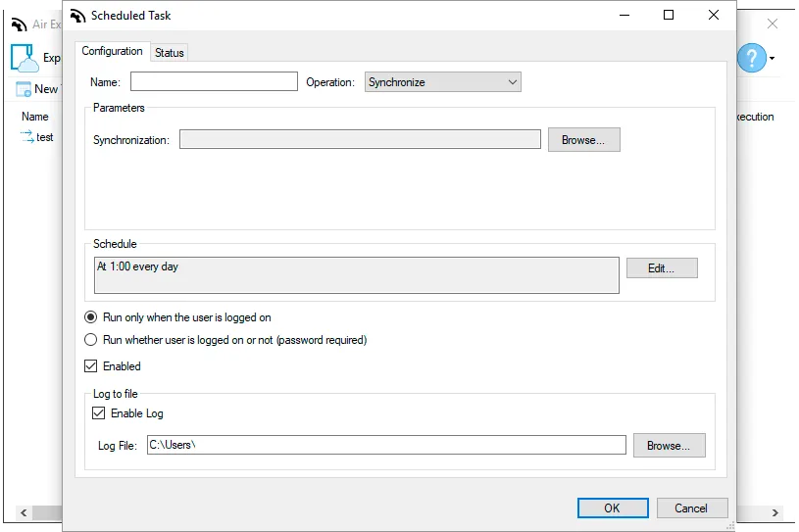Click the blue help question mark icon
Viewport: 799px width, 532px height.
click(752, 58)
